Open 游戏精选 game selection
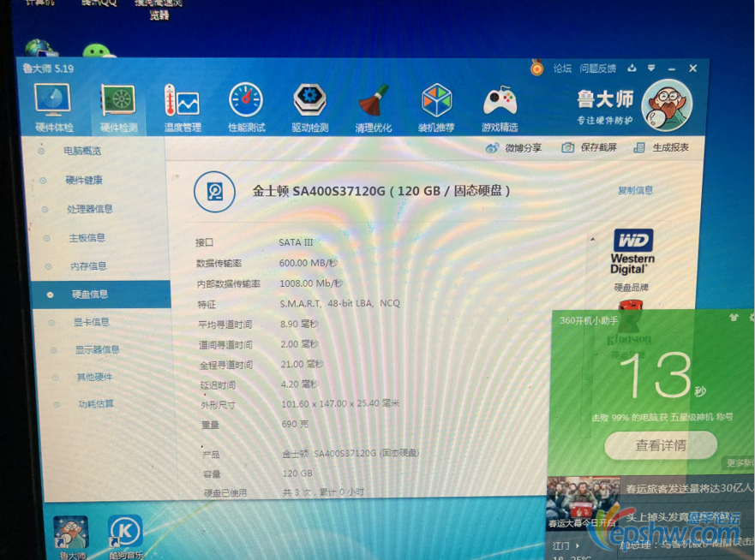 [x=500, y=108]
